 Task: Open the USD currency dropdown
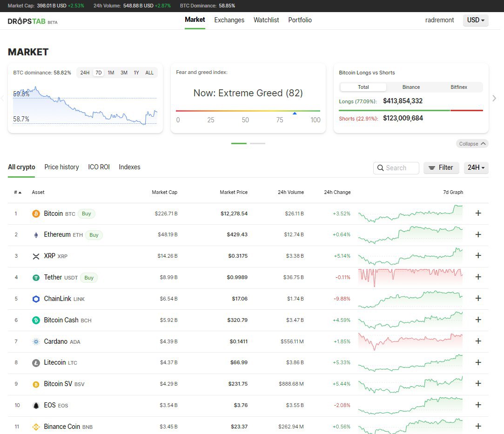(x=476, y=20)
